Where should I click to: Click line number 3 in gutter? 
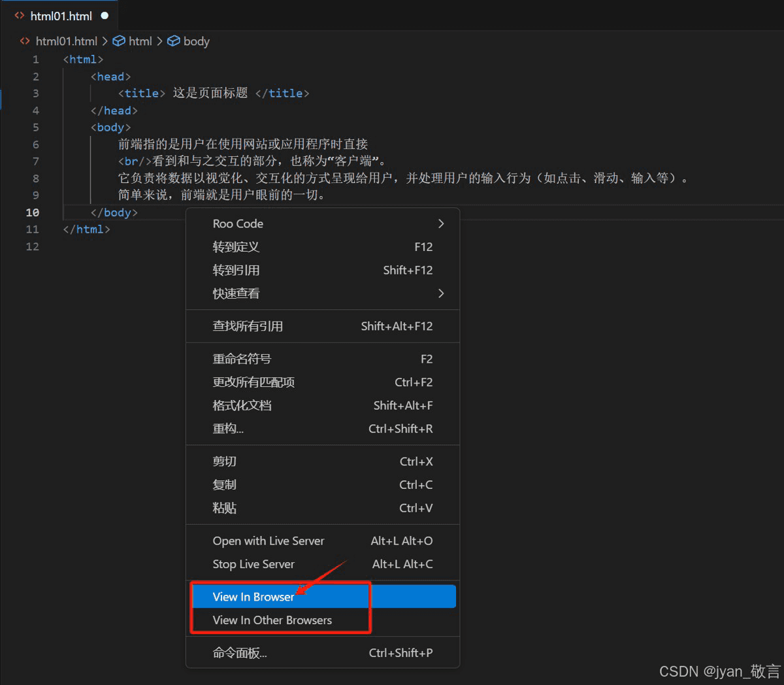tap(35, 93)
